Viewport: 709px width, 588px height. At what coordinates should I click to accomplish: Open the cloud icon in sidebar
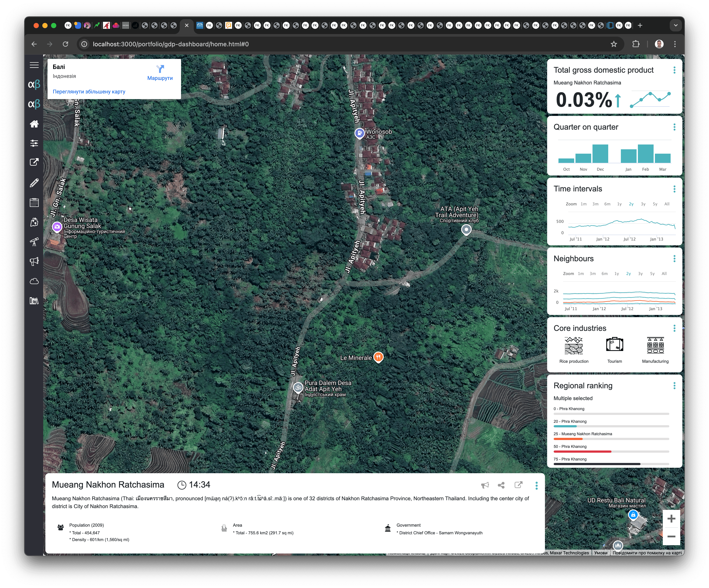[x=34, y=281]
